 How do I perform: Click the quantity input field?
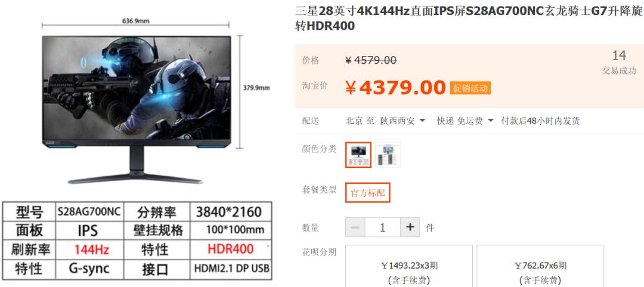[x=382, y=227]
